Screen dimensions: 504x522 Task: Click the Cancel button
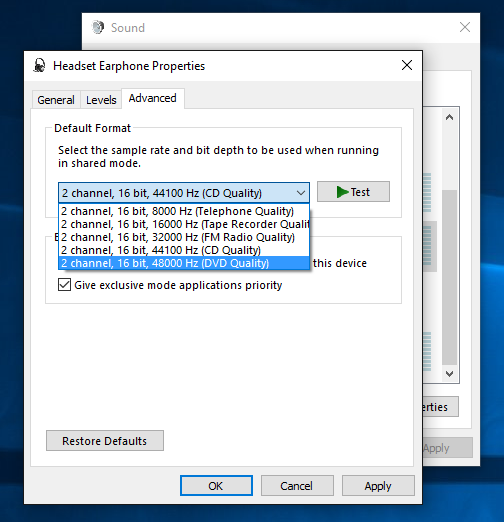pos(297,486)
